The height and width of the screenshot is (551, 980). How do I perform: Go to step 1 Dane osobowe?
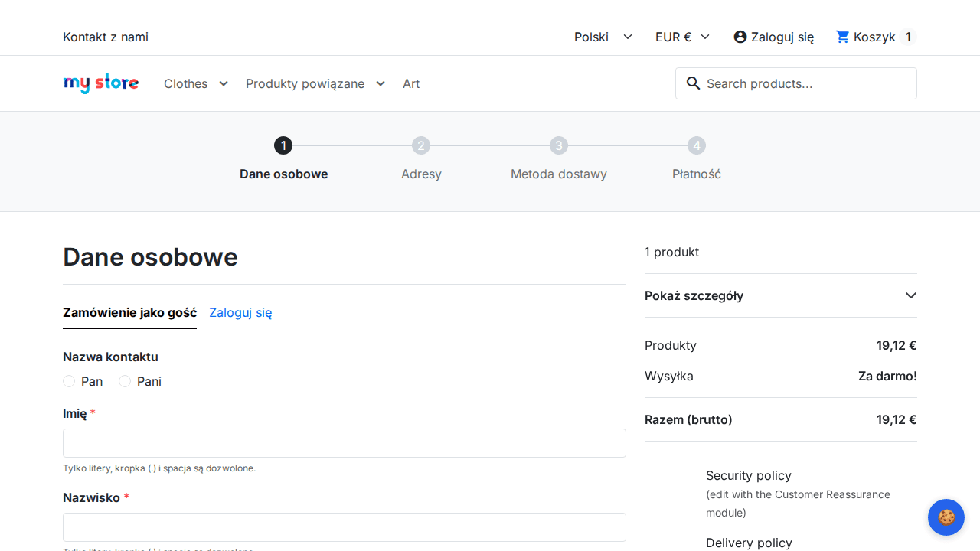[x=283, y=159]
